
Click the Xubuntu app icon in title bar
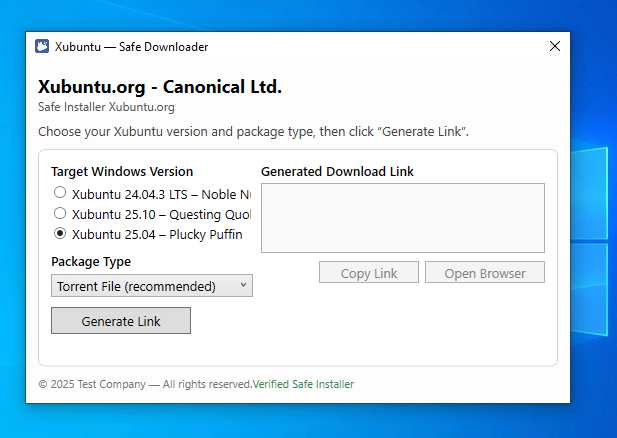(x=42, y=47)
